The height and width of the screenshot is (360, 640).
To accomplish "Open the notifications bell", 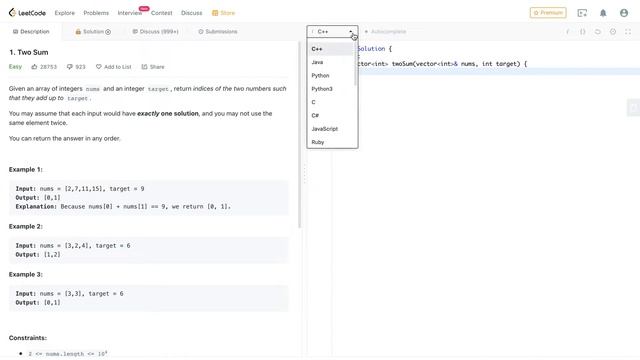I will 603,13.
